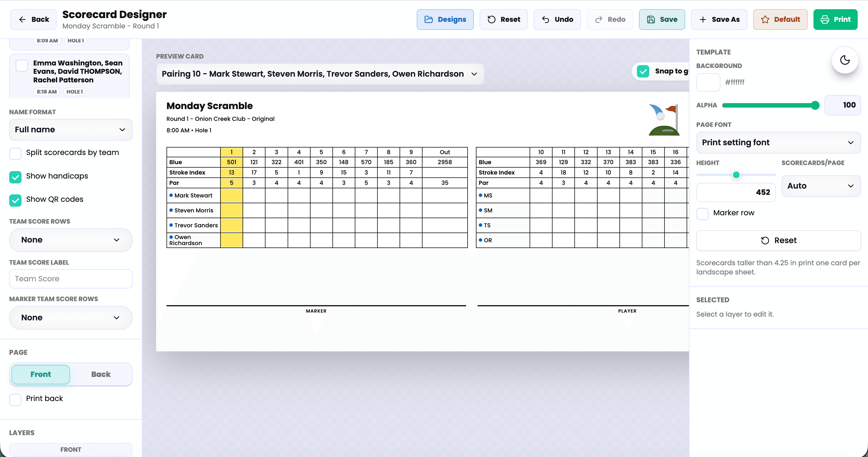Image resolution: width=868 pixels, height=457 pixels.
Task: Select the Steven Morris player row
Action: pyautogui.click(x=317, y=210)
